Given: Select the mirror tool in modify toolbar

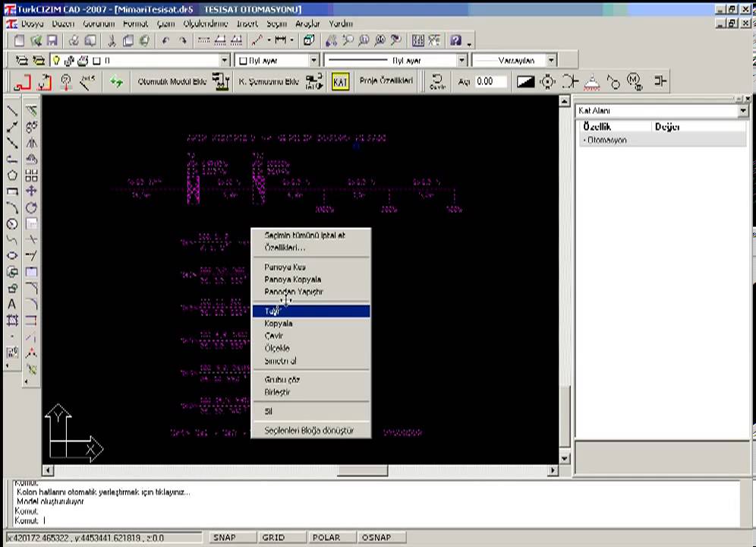Looking at the screenshot, I should pyautogui.click(x=31, y=144).
